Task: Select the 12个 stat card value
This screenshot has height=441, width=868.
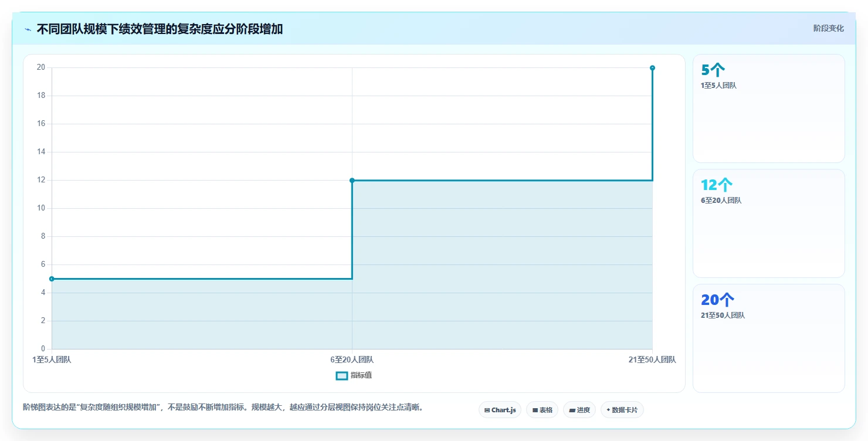Action: [x=717, y=185]
